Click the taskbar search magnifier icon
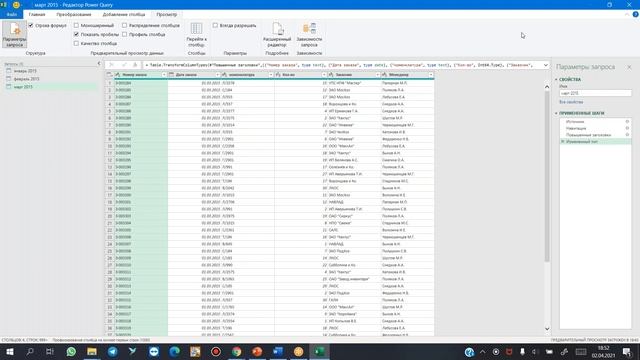Viewport: 640px width, 360px height. click(30, 351)
